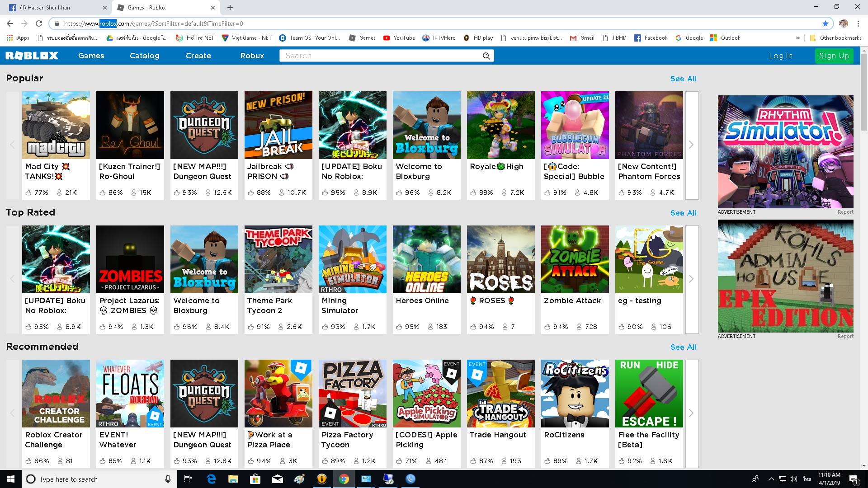868x488 pixels.
Task: See all Top Rated games
Action: (684, 213)
